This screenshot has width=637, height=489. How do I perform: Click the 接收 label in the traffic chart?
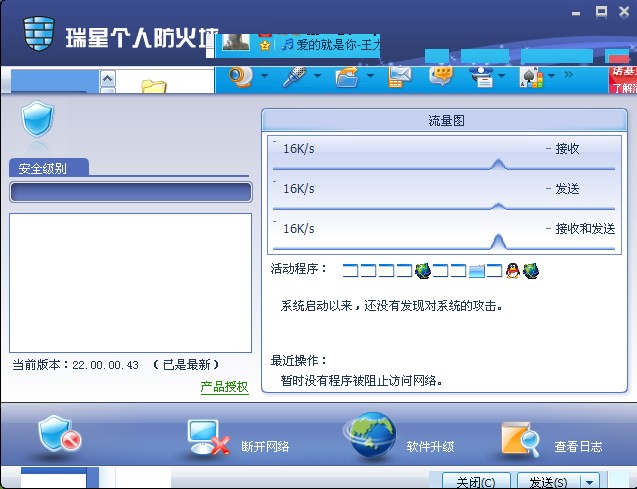(567, 149)
